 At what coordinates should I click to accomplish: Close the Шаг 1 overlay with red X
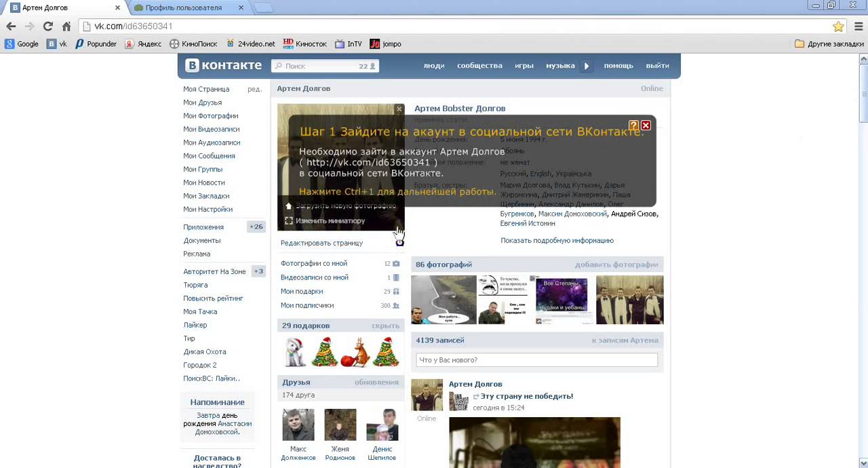tap(646, 125)
